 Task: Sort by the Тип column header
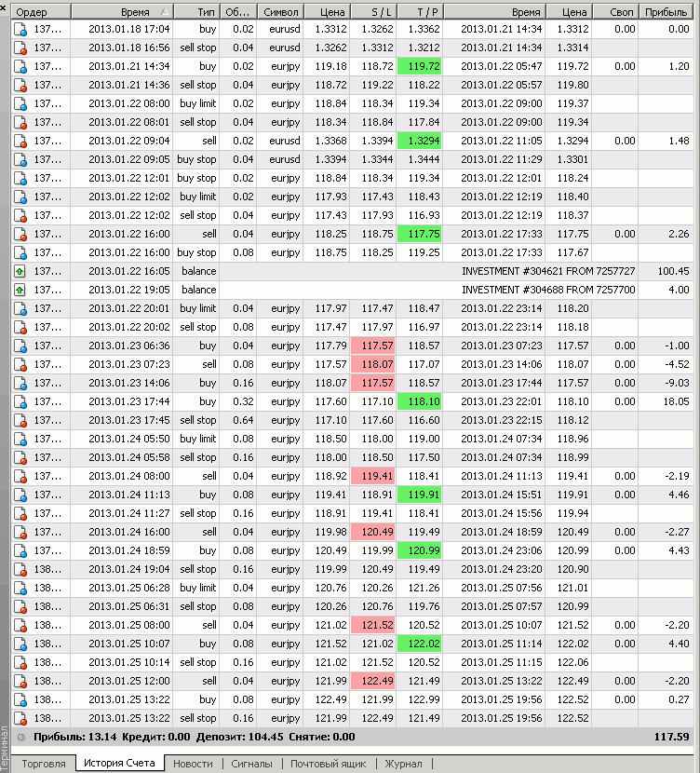(195, 12)
